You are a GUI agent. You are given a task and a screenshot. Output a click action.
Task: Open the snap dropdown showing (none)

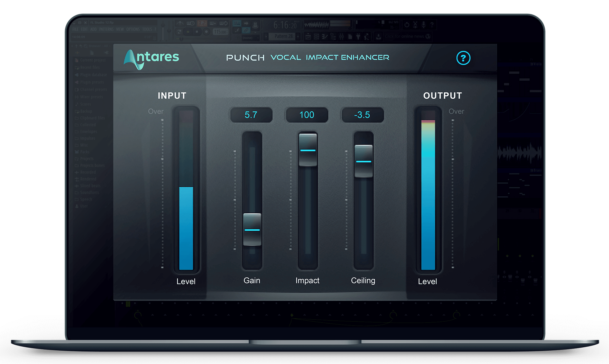(251, 38)
